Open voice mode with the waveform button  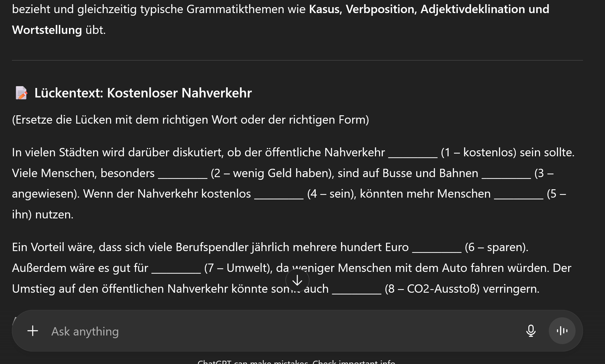(x=562, y=331)
